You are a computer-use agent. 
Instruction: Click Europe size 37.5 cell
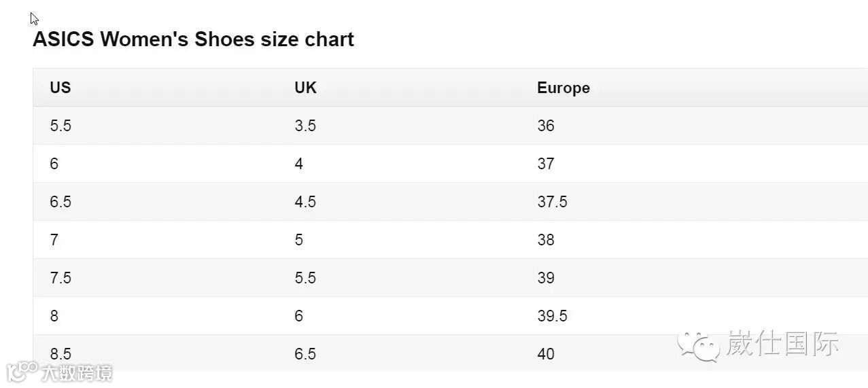pos(552,202)
